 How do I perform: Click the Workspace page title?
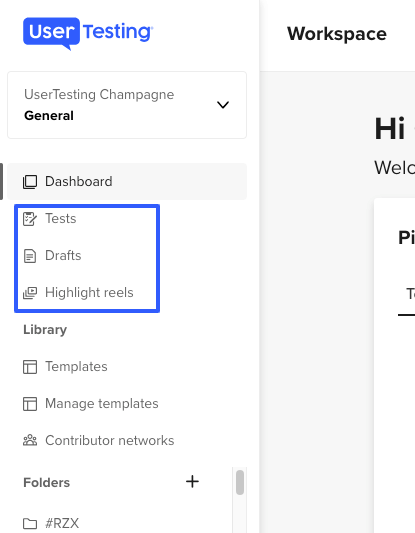pos(337,34)
